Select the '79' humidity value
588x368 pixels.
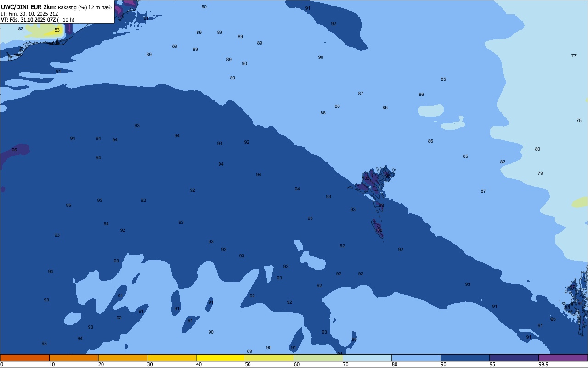[540, 173]
